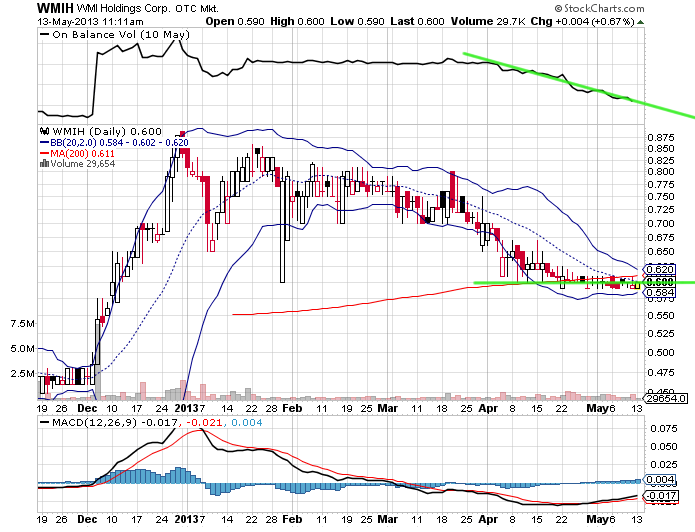Click the 0.875 price axis label

[661, 137]
